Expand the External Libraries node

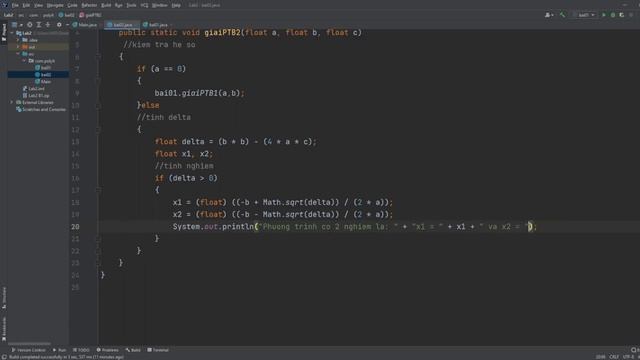(x=12, y=102)
